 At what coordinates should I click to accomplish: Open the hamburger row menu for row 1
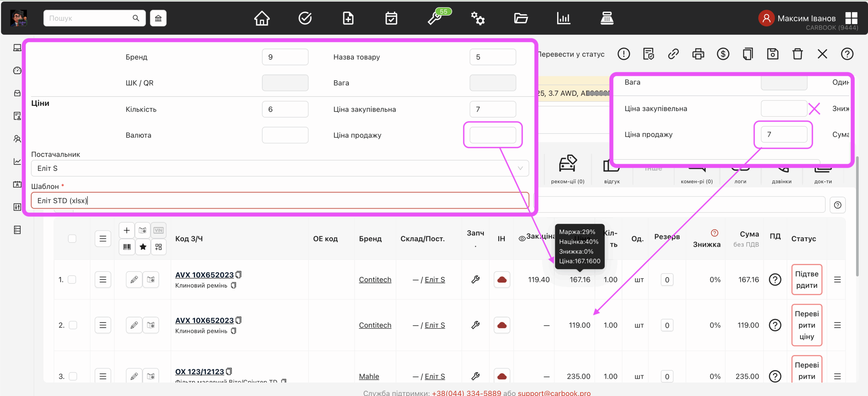(103, 280)
